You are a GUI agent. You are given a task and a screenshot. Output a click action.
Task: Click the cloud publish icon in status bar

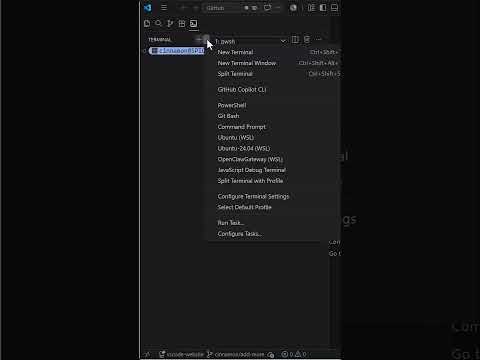pyautogui.click(x=271, y=355)
